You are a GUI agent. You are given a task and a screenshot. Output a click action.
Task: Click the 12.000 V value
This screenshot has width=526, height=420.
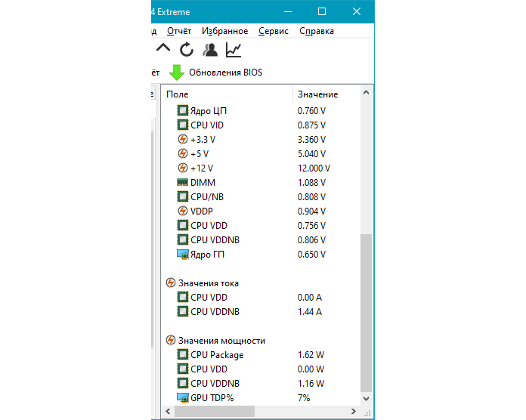(314, 168)
